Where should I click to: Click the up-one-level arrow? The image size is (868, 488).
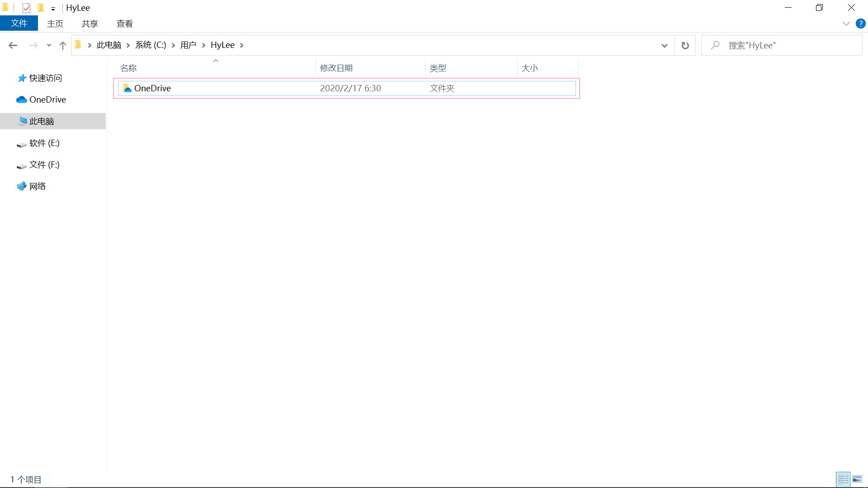click(63, 45)
